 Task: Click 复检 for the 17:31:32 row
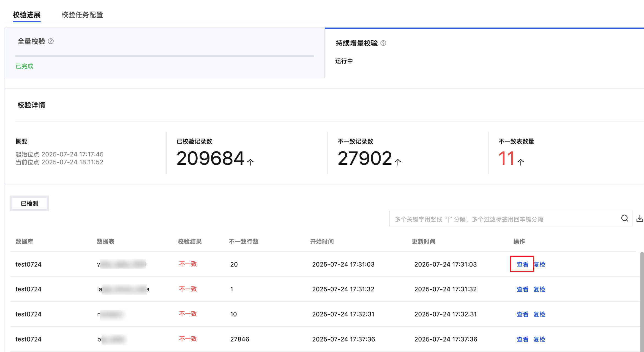coord(539,289)
